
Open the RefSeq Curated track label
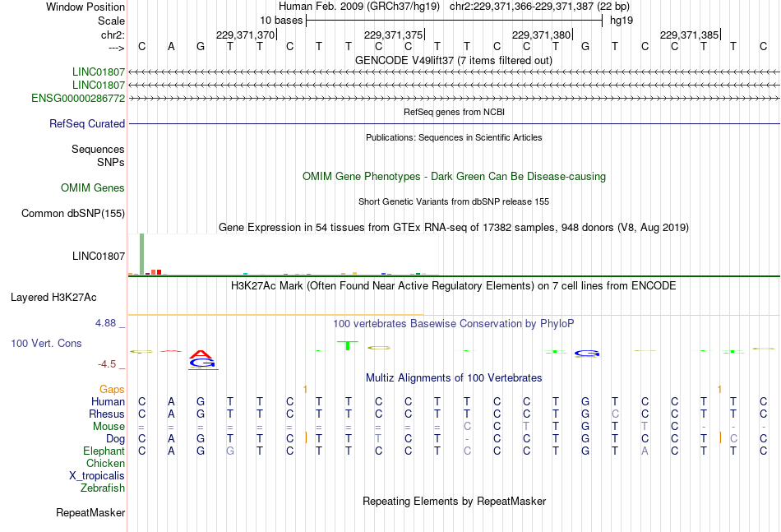(87, 123)
